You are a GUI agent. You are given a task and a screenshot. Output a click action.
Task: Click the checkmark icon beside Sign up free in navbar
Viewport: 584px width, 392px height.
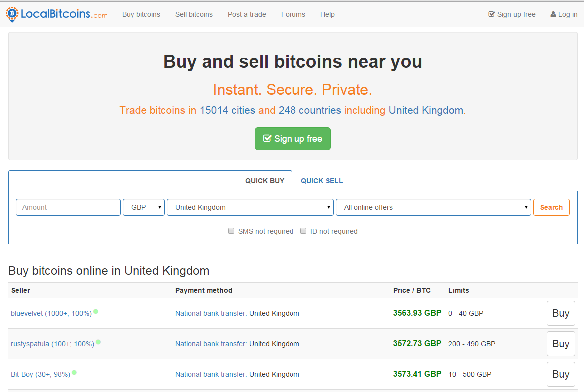pos(492,14)
